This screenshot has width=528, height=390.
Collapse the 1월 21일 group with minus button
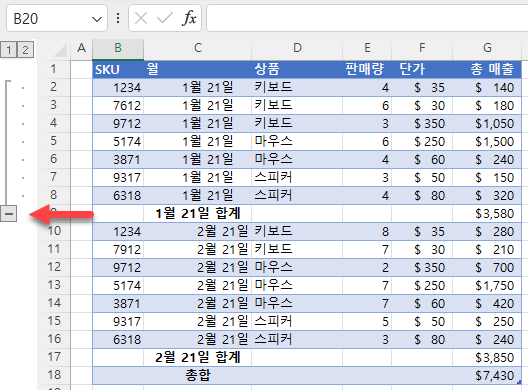pos(8,214)
